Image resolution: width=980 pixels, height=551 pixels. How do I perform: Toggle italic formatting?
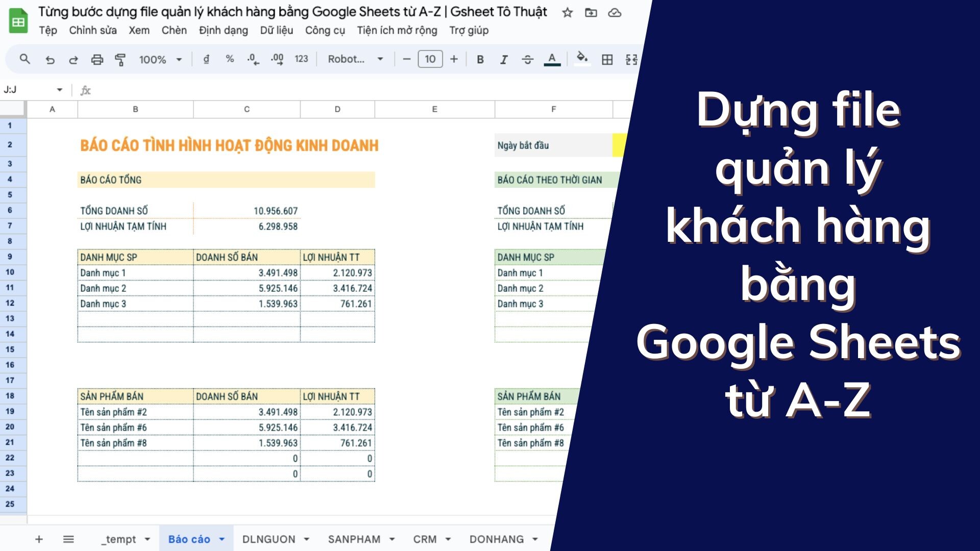[503, 59]
